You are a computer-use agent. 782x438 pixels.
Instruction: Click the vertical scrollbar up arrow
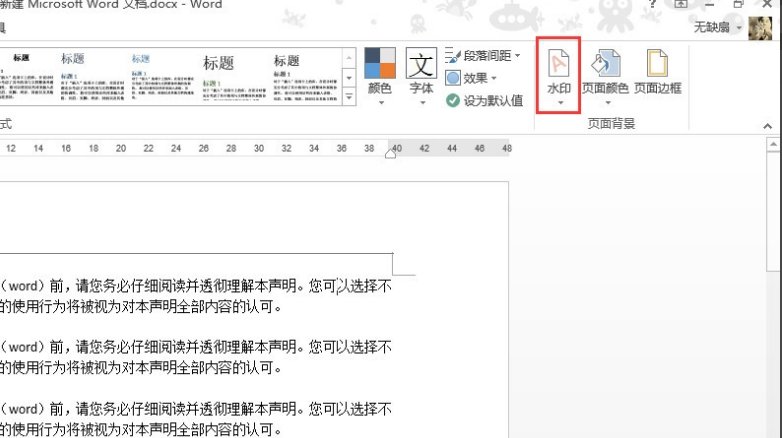pyautogui.click(x=773, y=145)
